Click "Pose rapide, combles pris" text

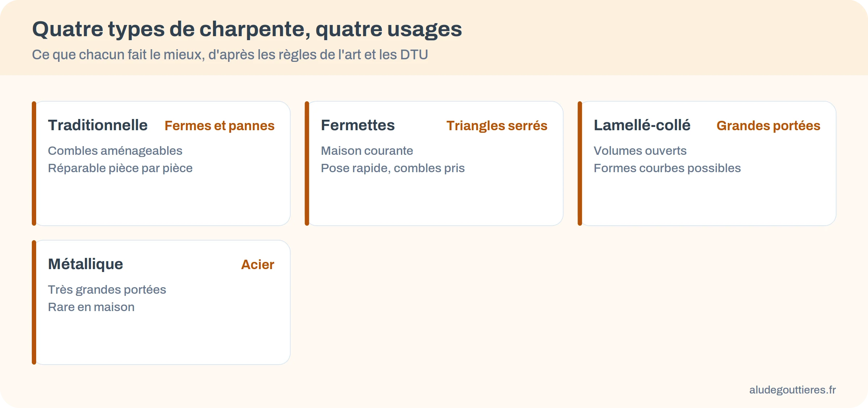click(x=393, y=168)
